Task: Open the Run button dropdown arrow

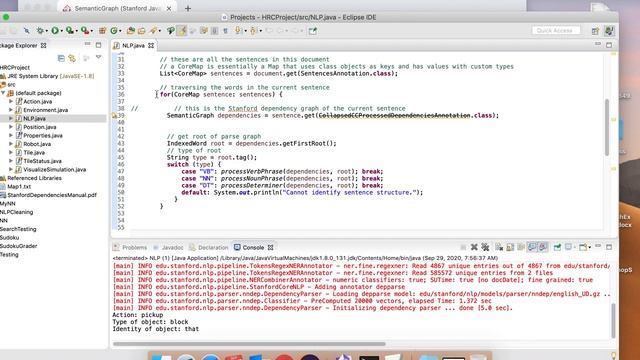Action: [x=61, y=31]
